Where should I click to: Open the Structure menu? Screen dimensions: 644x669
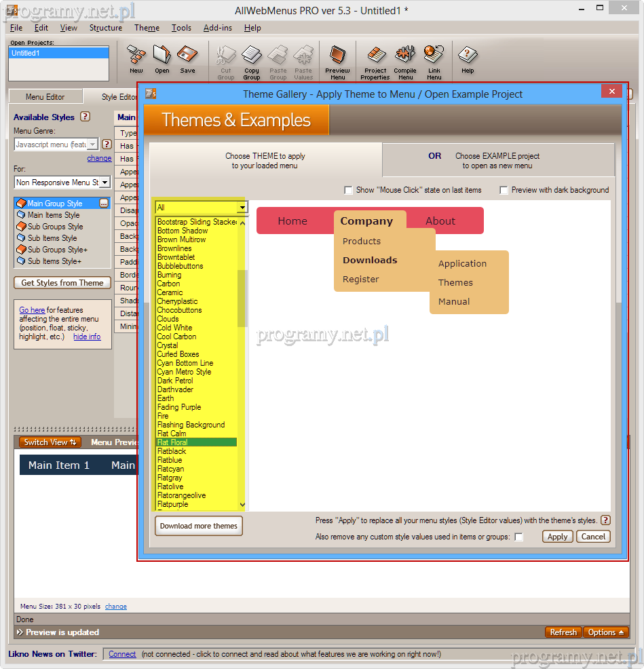[x=106, y=28]
